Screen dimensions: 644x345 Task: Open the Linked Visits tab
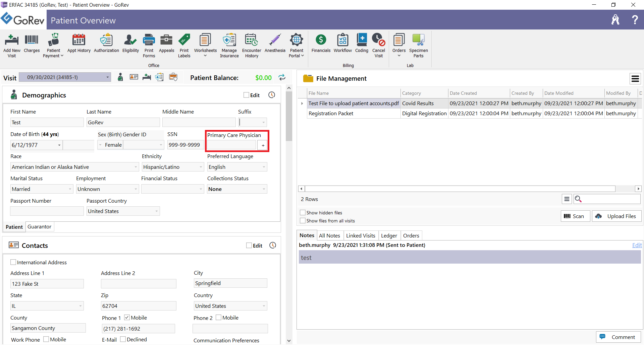click(361, 235)
